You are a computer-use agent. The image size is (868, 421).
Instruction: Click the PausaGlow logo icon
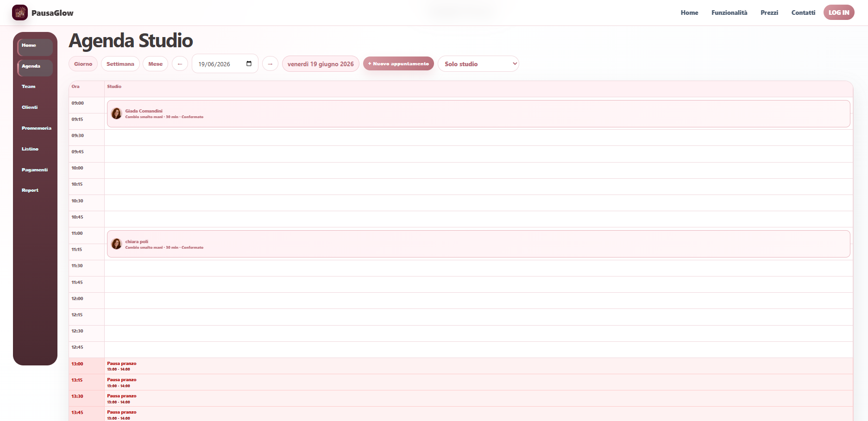coord(20,13)
